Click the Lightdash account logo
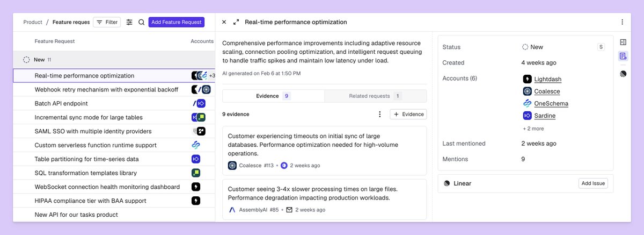This screenshot has width=644, height=235. click(x=527, y=79)
